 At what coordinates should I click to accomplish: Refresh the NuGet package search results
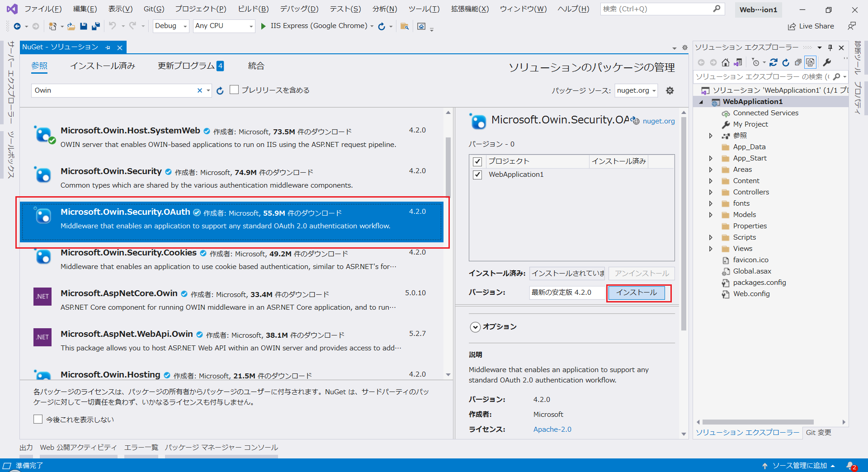point(220,90)
